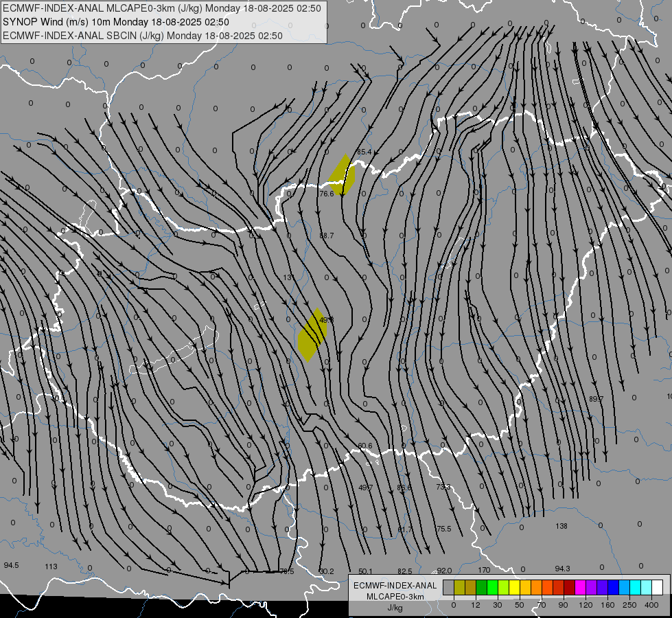Click the 170 map value
This screenshot has height=618, width=672.
484,570
